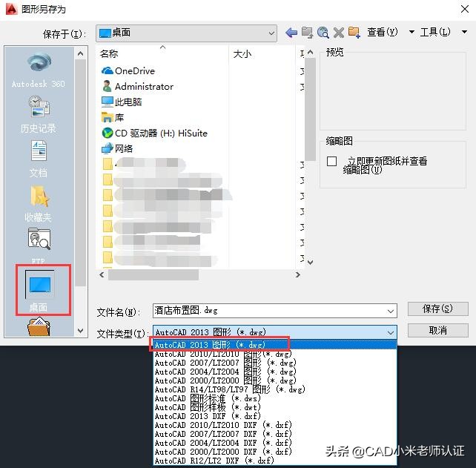Choose AutoCAD 图形样板 (*.dwt)
476x468 pixels.
(275, 407)
